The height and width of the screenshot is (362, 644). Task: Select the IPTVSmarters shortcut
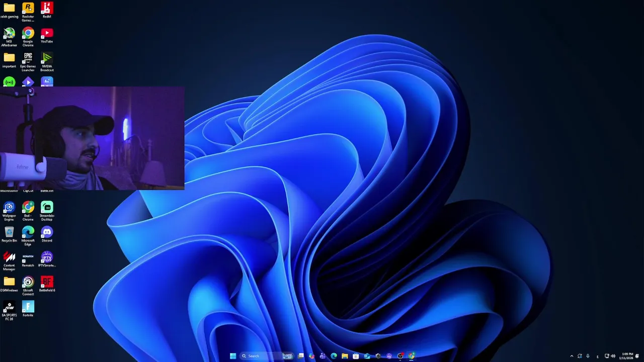click(47, 259)
